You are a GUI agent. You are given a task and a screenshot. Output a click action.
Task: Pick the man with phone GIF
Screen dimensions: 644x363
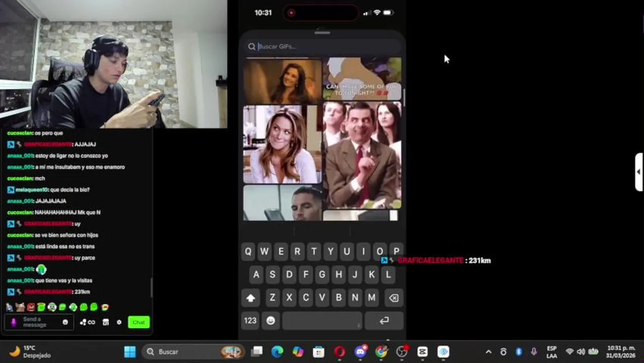[282, 203]
